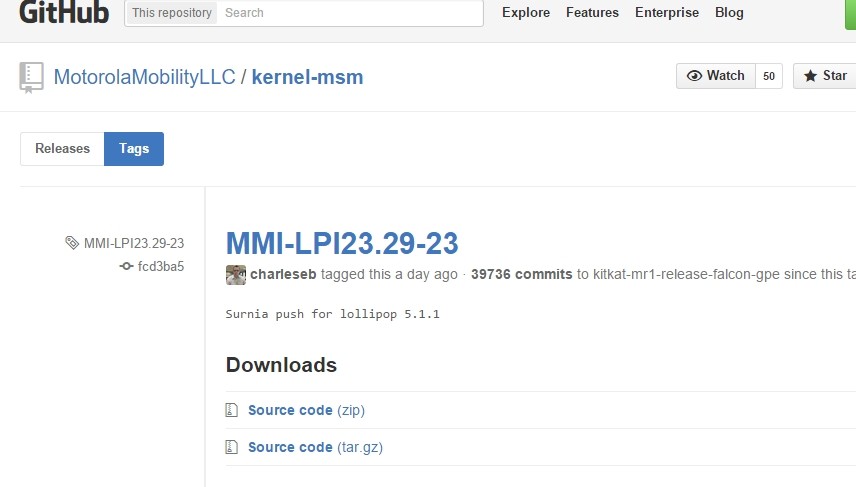The height and width of the screenshot is (487, 856).
Task: Go to the Enterprise page
Action: (667, 13)
